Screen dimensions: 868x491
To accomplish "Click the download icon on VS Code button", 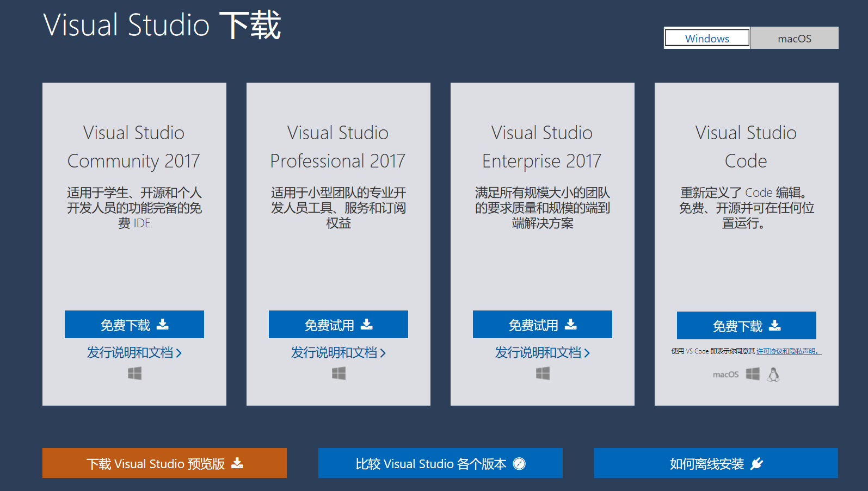I will click(x=775, y=326).
